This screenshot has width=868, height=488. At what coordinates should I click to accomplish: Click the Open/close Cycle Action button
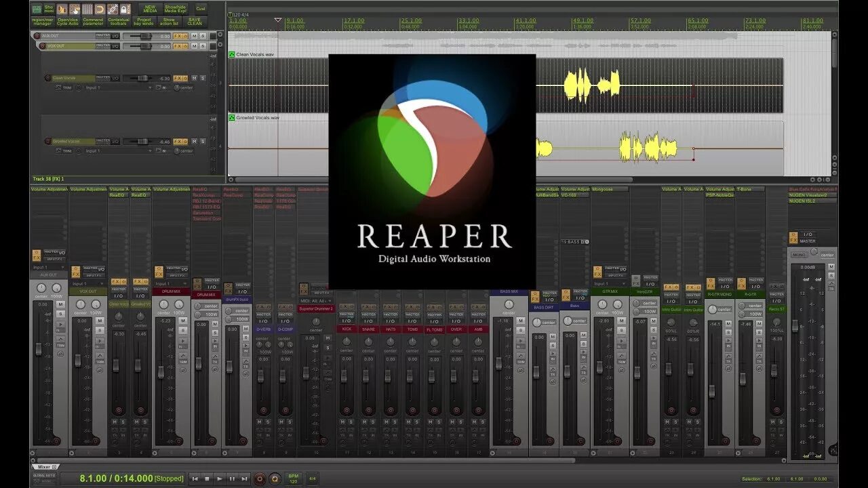coord(68,22)
